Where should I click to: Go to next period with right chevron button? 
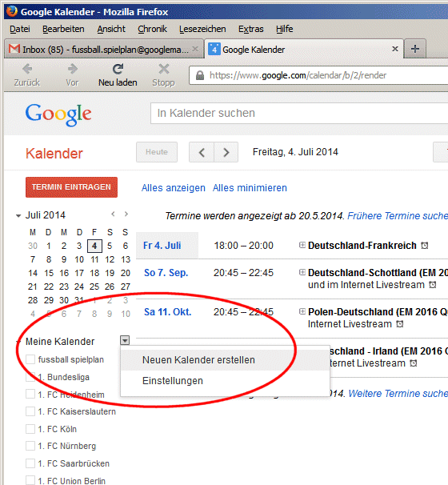click(226, 152)
